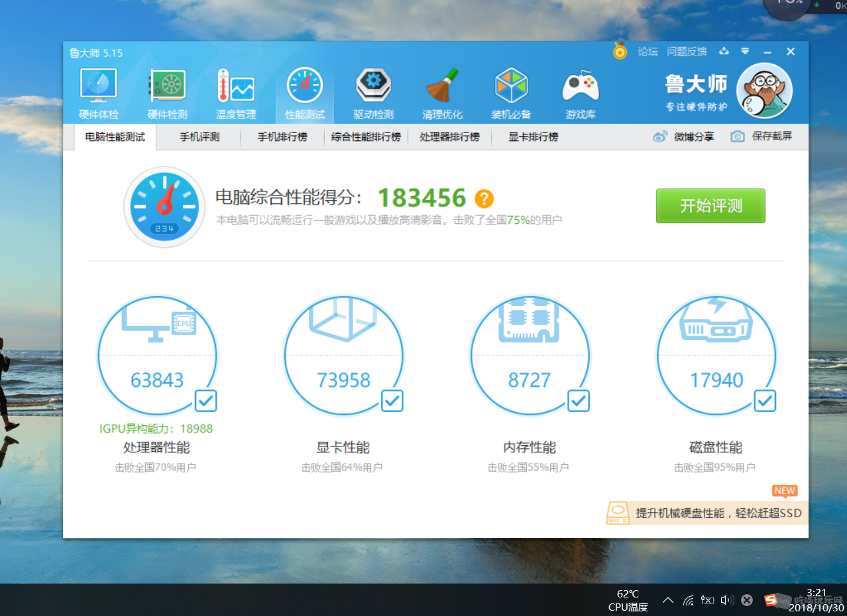
Task: Click the Sogou input method tray icon
Action: point(771,600)
